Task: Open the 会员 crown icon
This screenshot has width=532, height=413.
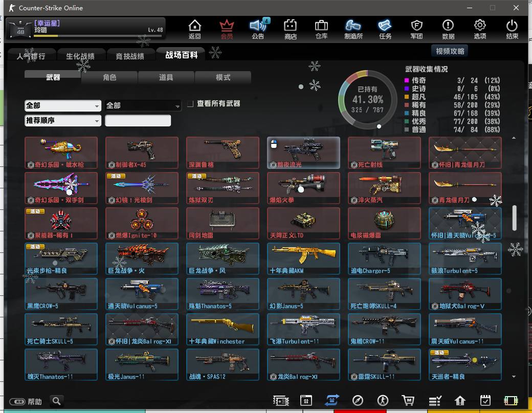Action: coord(227,29)
